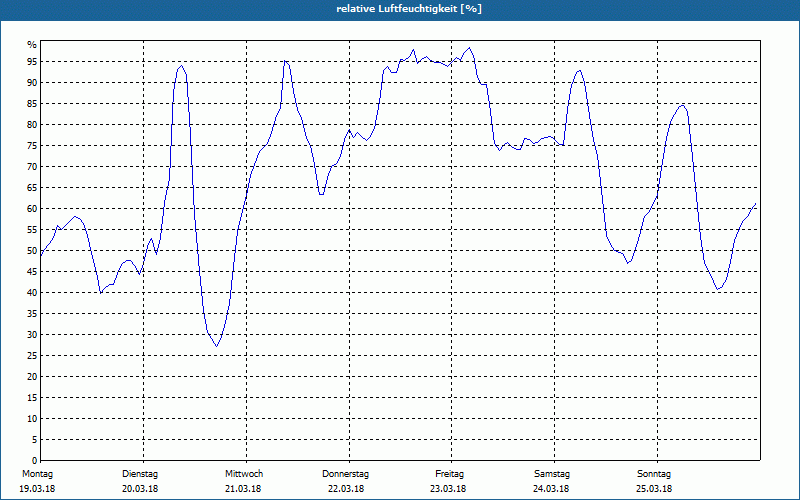Click the "Montag" day label
The height and width of the screenshot is (500, 800).
(37, 474)
